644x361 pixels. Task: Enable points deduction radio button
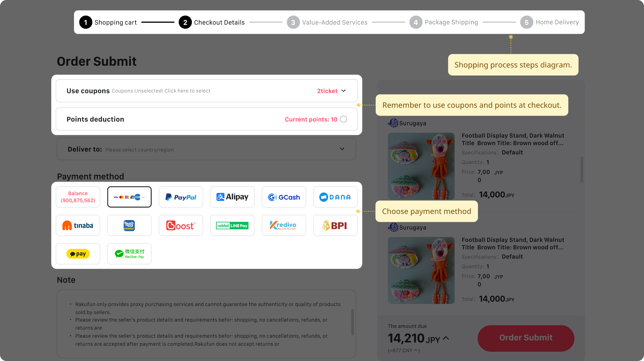pos(343,119)
